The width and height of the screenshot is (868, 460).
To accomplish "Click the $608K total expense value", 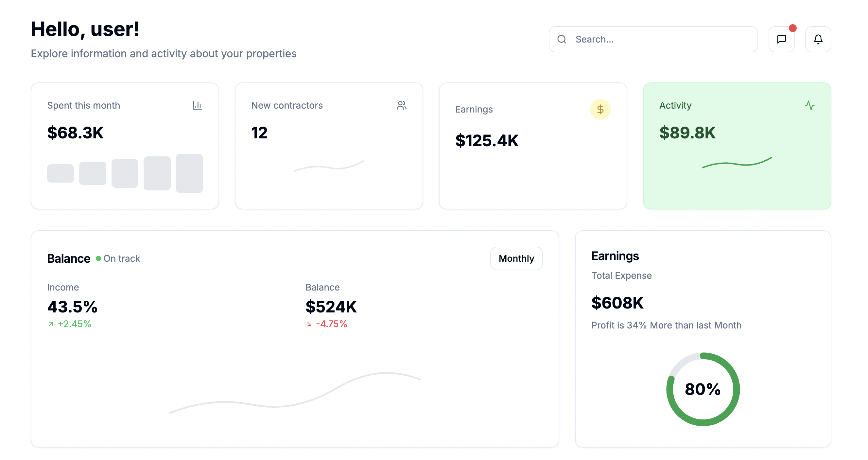I will 617,303.
